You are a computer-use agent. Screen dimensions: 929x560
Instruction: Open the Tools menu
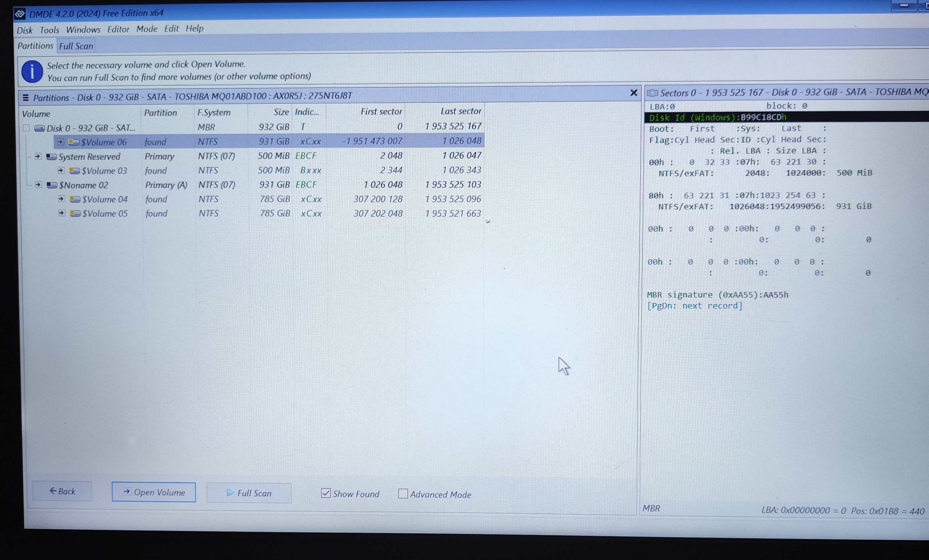(49, 30)
